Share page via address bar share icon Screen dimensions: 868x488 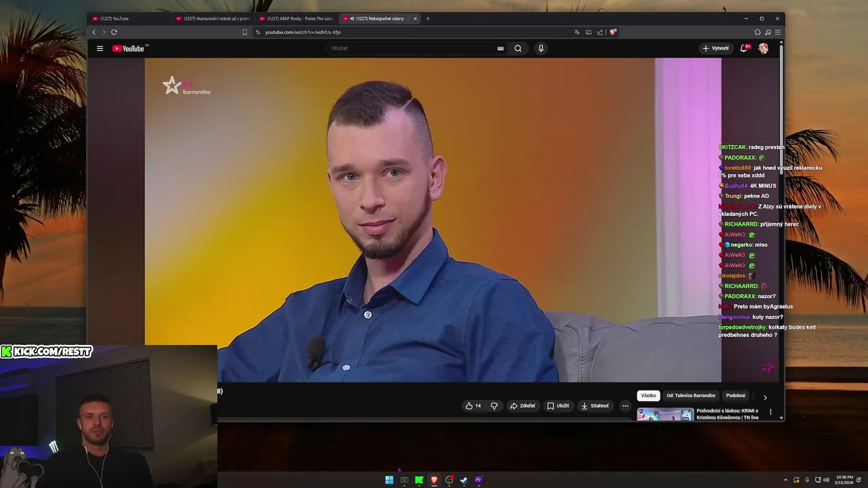pos(600,32)
